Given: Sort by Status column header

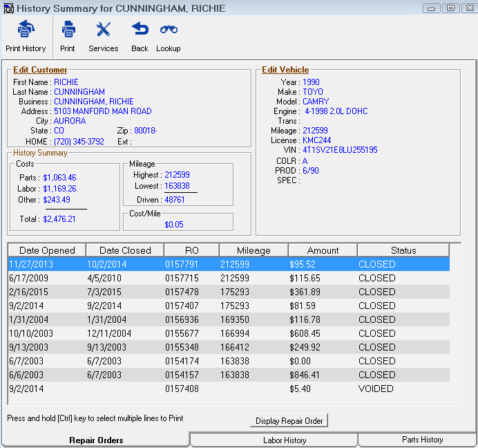Looking at the screenshot, I should point(403,250).
